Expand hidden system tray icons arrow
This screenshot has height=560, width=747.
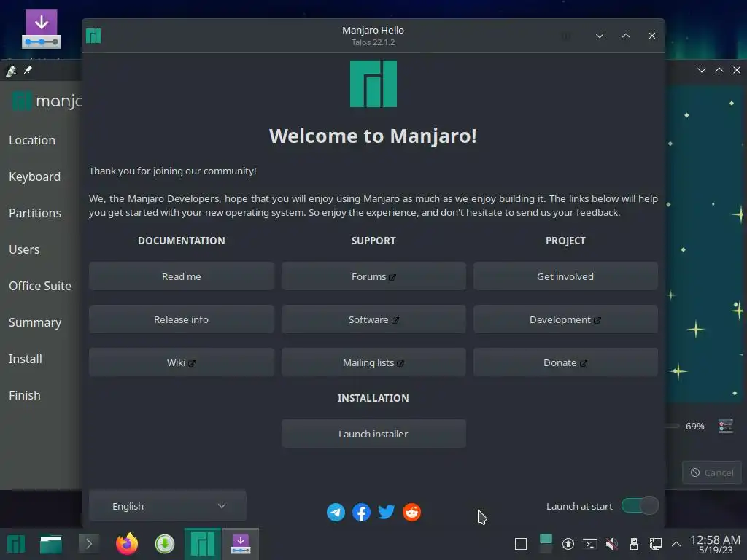point(676,544)
